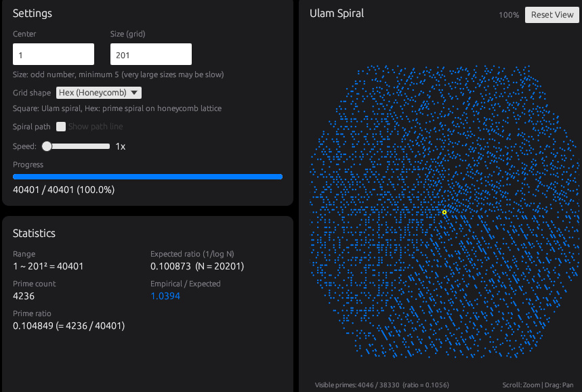Click the Statistics panel heading

click(34, 233)
